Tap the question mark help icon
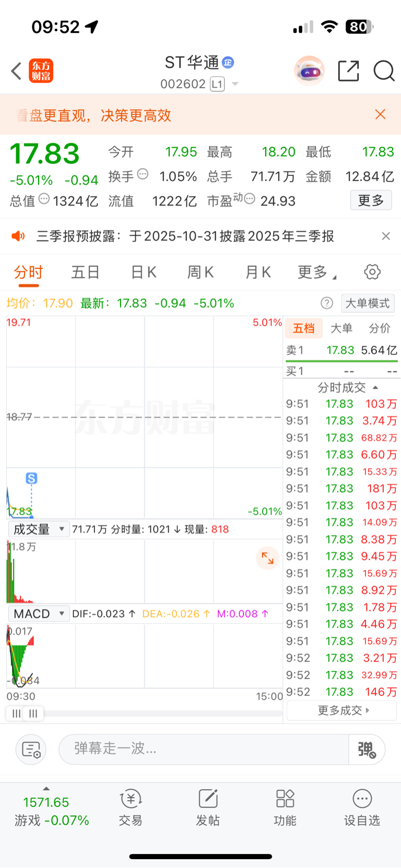The image size is (401, 868). coord(327,303)
